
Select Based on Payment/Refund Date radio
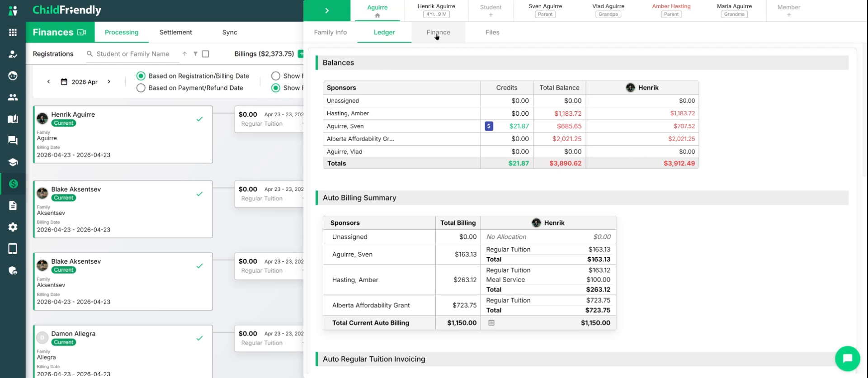141,88
